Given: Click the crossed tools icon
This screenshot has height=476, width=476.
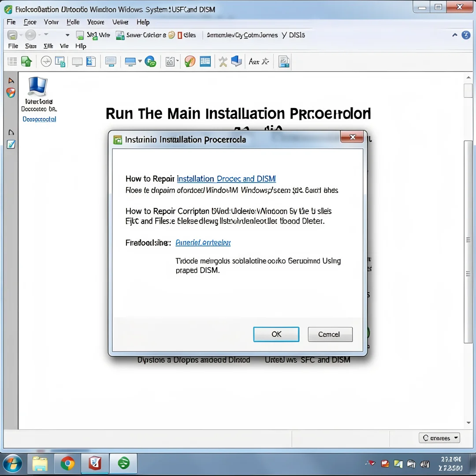Looking at the screenshot, I should click(x=223, y=62).
